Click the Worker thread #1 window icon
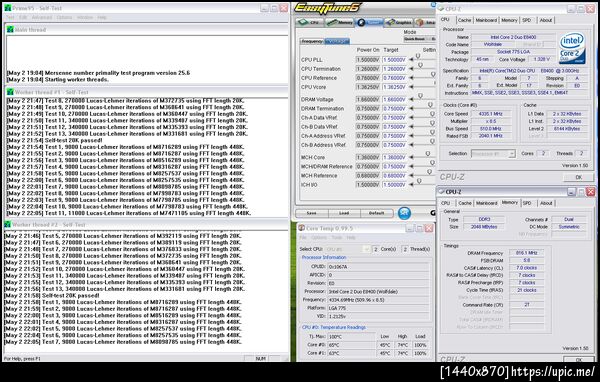The height and width of the screenshot is (382, 600). click(x=10, y=92)
